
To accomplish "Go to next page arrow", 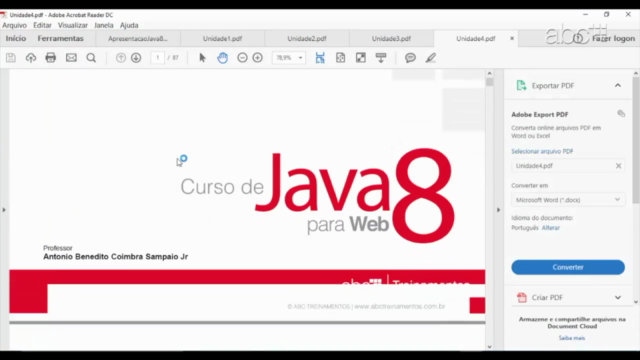I will 136,58.
